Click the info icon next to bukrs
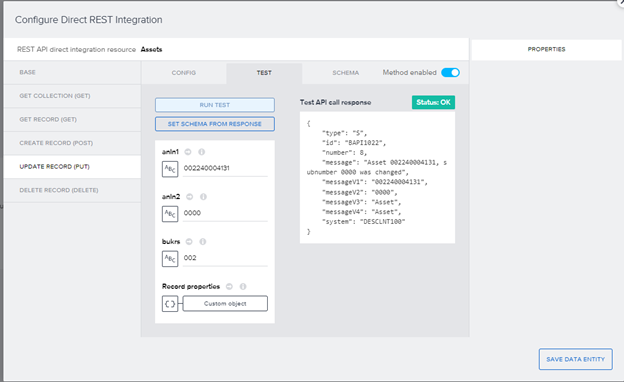The image size is (624, 382). coord(203,242)
